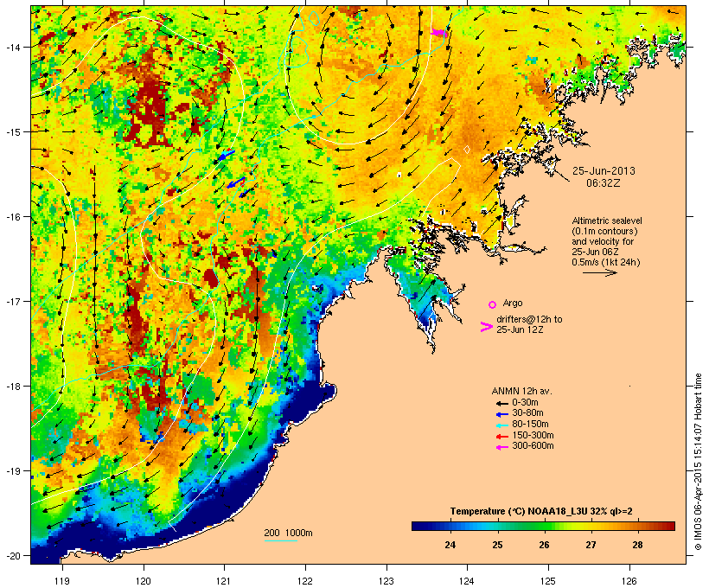Click the '80-150m' depth label
The height and width of the screenshot is (588, 709).
click(530, 425)
